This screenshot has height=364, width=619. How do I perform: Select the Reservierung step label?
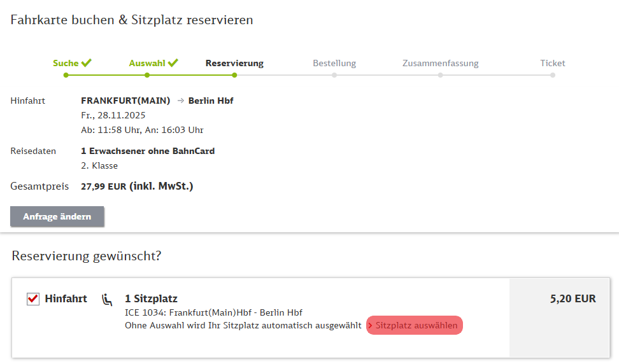pyautogui.click(x=234, y=63)
